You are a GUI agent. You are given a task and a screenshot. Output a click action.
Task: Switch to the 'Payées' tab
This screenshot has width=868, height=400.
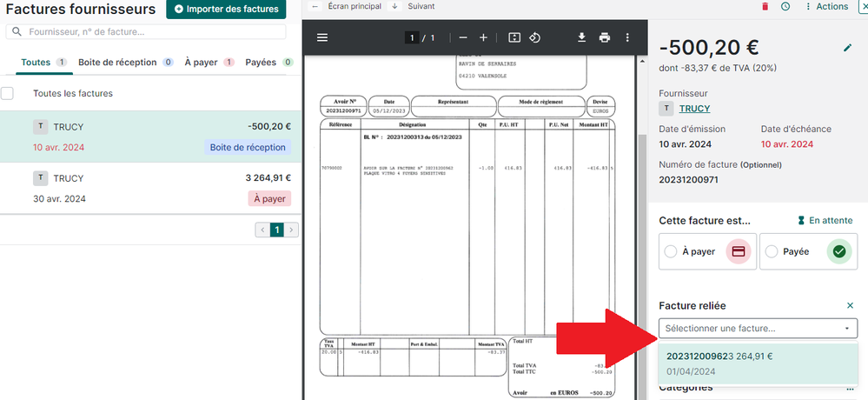263,63
